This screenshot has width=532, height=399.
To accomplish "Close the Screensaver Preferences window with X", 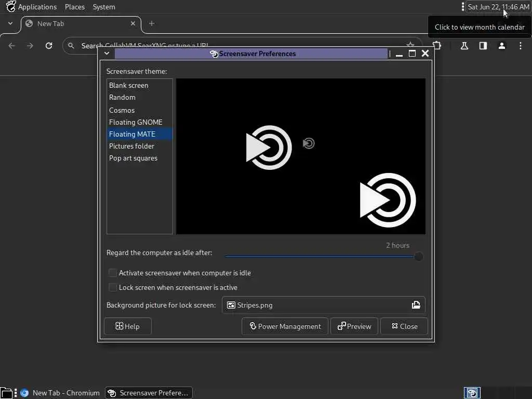I will click(425, 54).
